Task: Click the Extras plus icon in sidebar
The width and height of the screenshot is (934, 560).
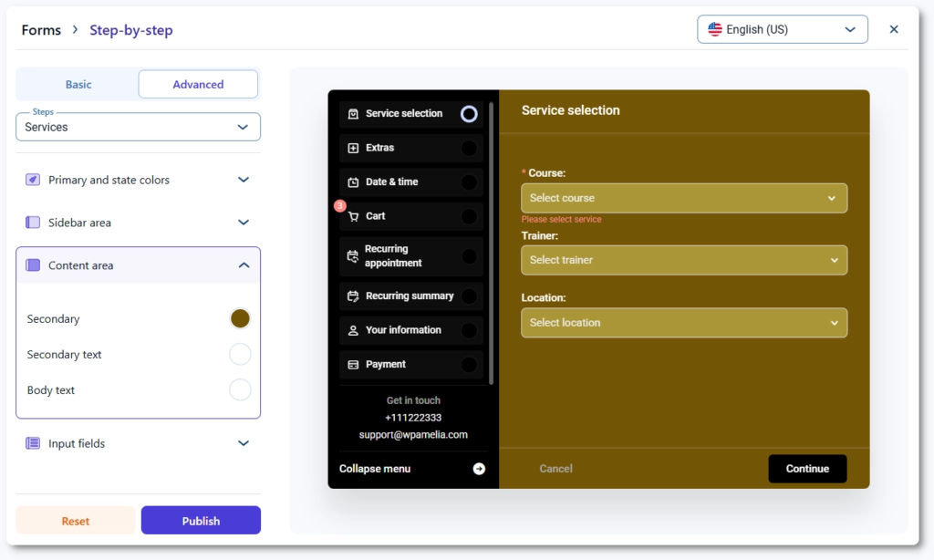Action: click(x=353, y=148)
